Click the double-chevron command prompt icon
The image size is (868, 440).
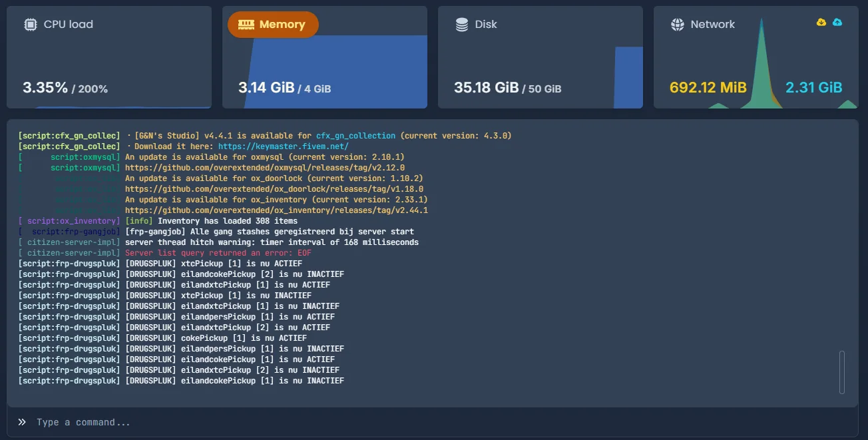[x=22, y=422]
